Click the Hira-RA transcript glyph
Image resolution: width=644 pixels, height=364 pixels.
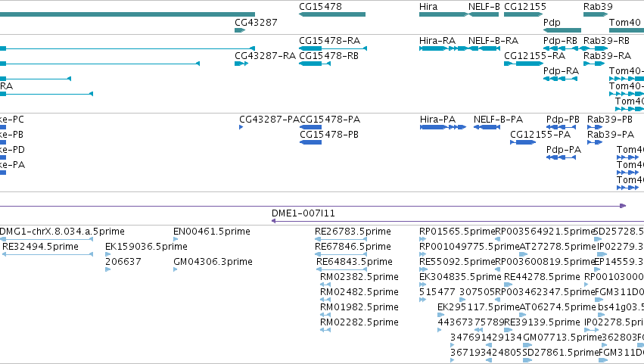[x=443, y=48]
